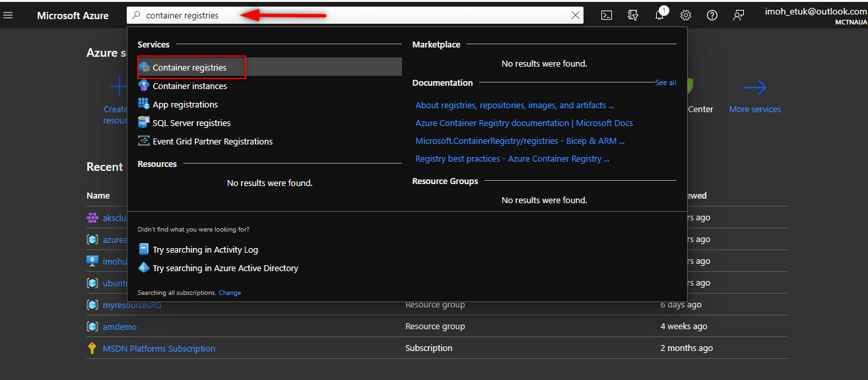Click Event Grid Partner Registrations icon
The width and height of the screenshot is (868, 380).
click(x=143, y=141)
